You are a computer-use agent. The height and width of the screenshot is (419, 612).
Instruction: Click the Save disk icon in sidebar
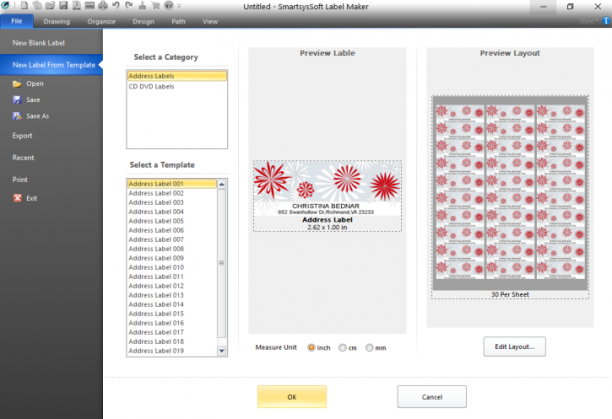coord(17,100)
